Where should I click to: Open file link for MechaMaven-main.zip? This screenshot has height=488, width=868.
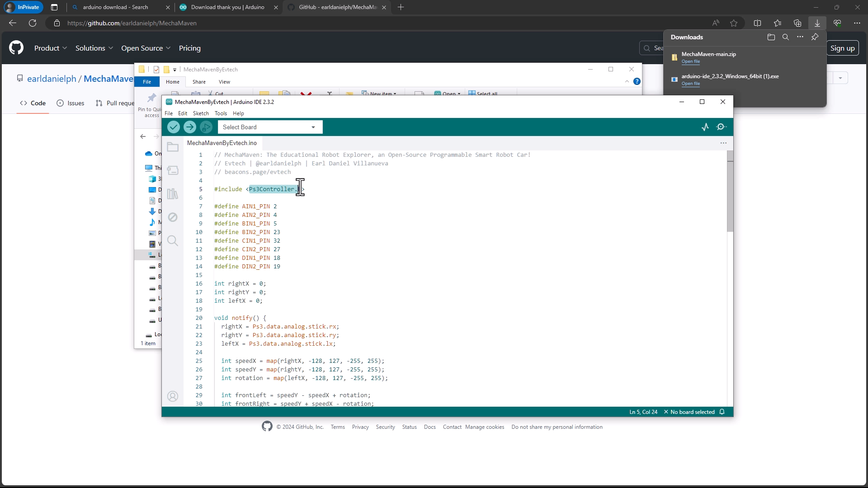pyautogui.click(x=690, y=61)
